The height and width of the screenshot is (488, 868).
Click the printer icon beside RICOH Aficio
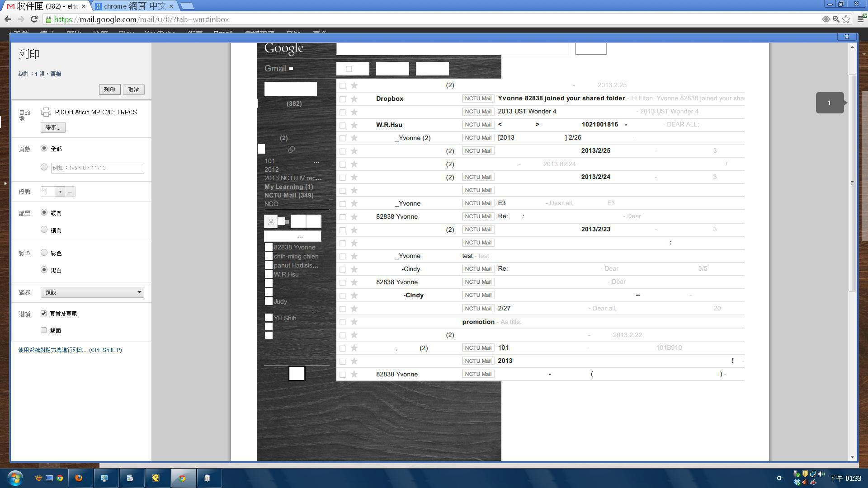pyautogui.click(x=46, y=112)
